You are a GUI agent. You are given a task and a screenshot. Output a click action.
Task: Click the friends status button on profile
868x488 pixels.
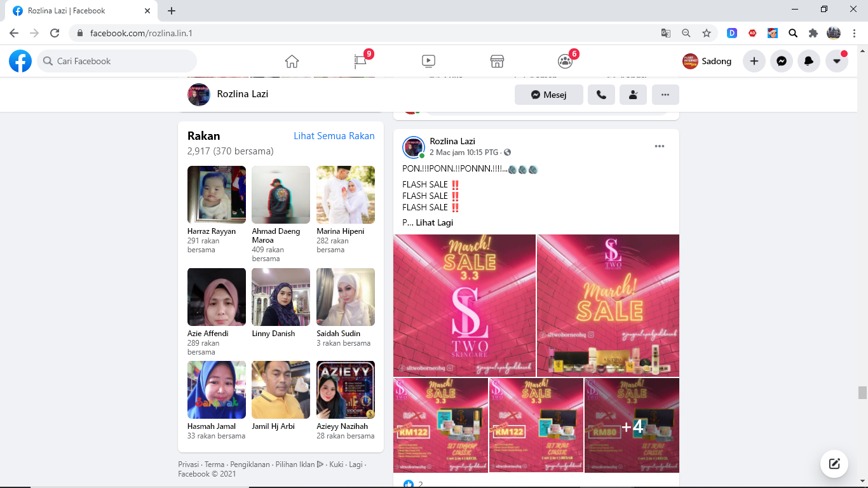coord(633,95)
